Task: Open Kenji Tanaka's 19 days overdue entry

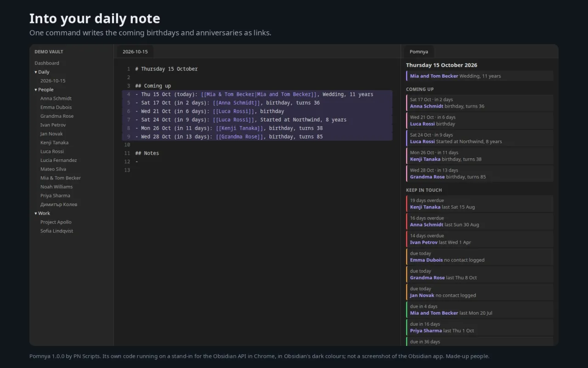Action: [480, 204]
